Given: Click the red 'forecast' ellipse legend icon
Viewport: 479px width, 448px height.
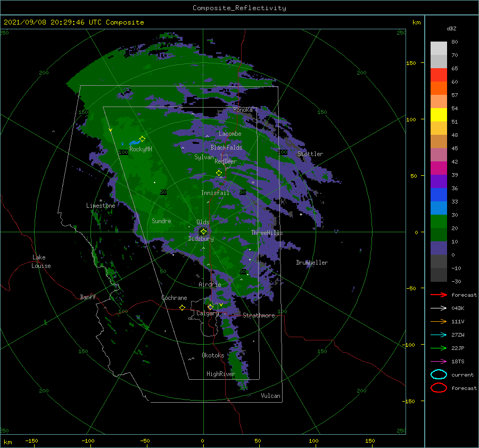Looking at the screenshot, I should (439, 388).
